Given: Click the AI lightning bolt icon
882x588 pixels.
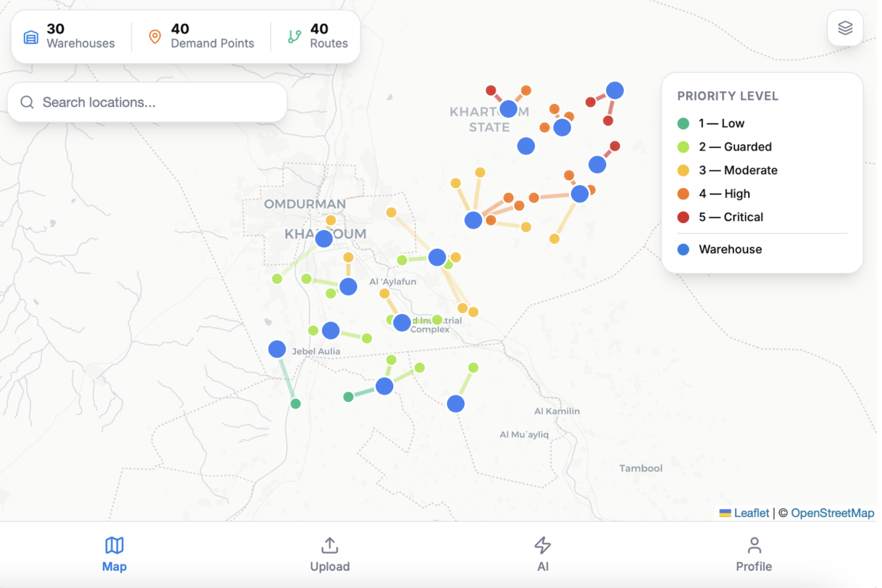Looking at the screenshot, I should coord(542,545).
